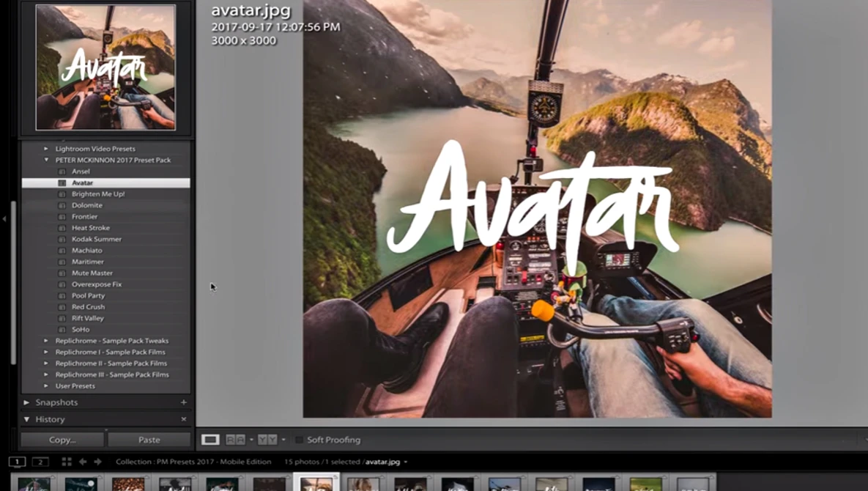Expand the User Presets folder
The height and width of the screenshot is (491, 868).
point(46,385)
